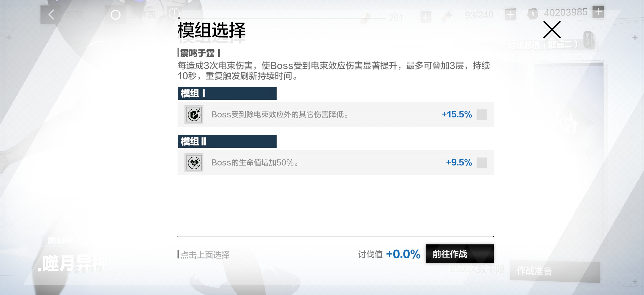Screen dimensions: 644x295
Task: Tick the +9.5% module checkbox
Action: click(x=481, y=162)
